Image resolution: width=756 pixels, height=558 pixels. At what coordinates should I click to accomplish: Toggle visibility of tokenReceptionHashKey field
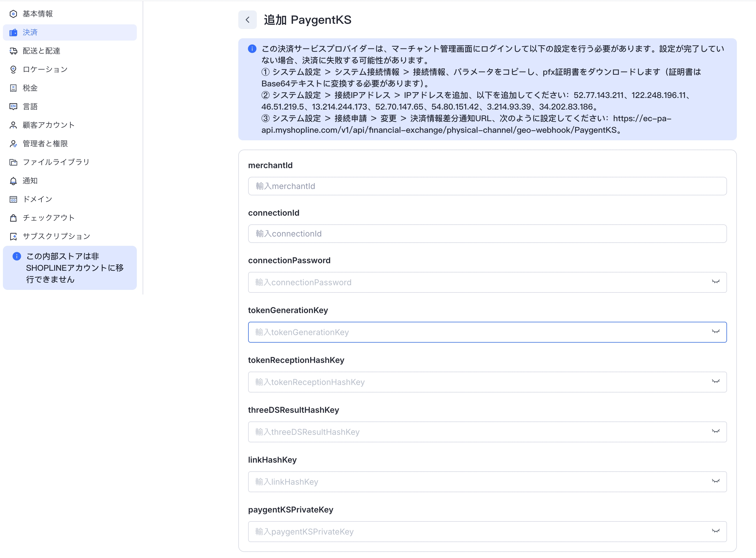[715, 382]
